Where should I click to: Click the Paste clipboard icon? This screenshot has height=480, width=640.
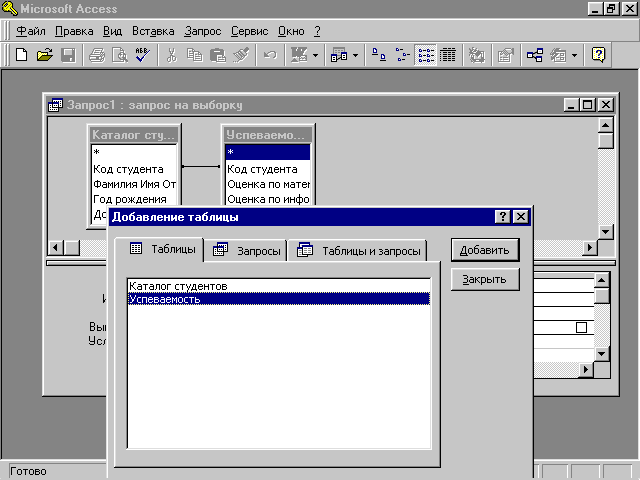click(218, 55)
